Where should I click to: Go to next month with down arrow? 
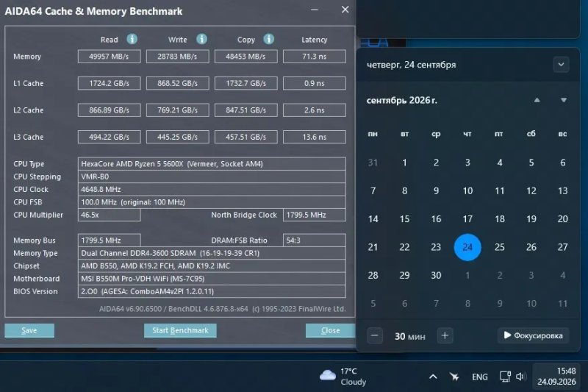tap(564, 100)
